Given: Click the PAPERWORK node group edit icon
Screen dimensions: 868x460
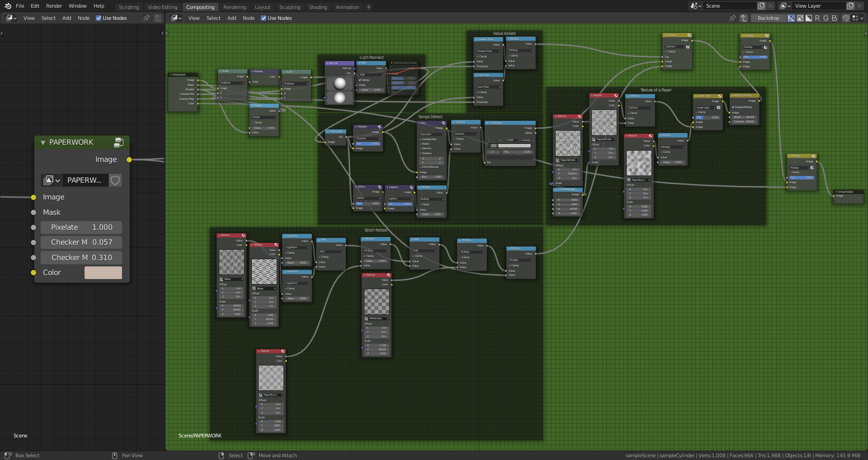Looking at the screenshot, I should point(118,142).
